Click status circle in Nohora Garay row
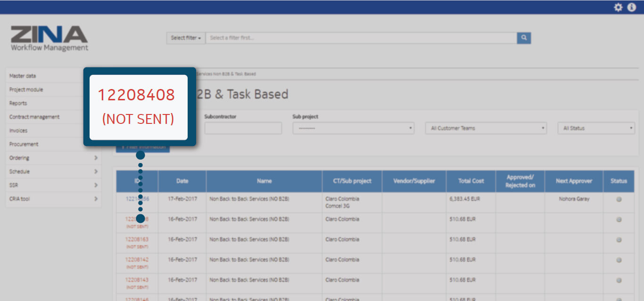The width and height of the screenshot is (644, 301). (x=619, y=199)
